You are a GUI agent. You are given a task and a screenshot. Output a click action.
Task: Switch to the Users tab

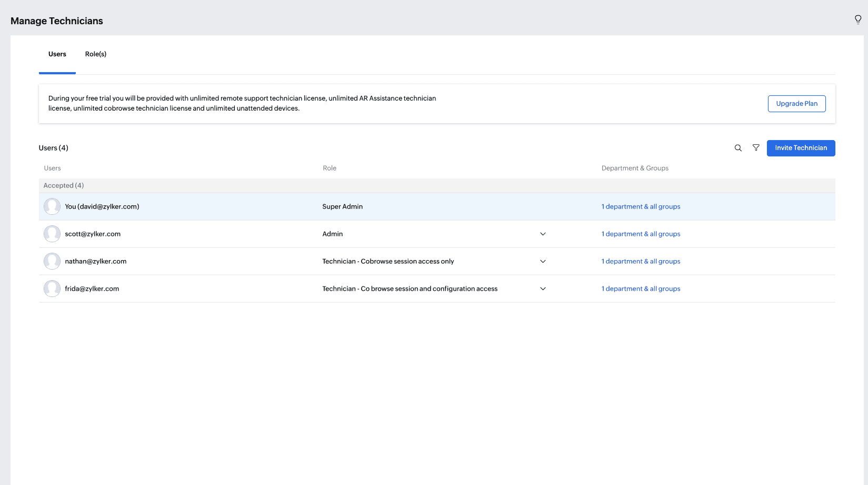coord(57,54)
